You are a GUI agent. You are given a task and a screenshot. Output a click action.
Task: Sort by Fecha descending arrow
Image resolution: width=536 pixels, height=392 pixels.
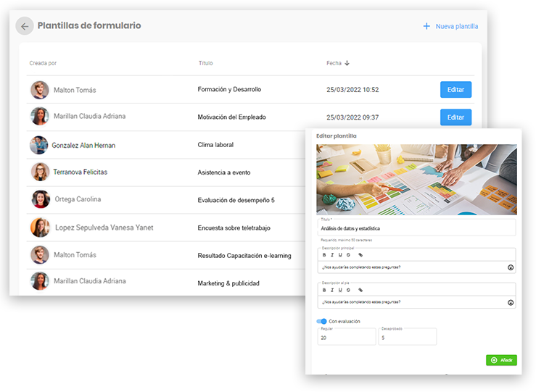point(347,63)
